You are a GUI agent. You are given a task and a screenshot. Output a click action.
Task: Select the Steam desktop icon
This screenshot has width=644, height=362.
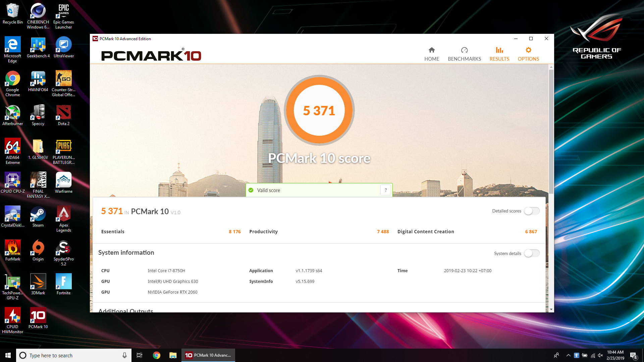click(38, 217)
